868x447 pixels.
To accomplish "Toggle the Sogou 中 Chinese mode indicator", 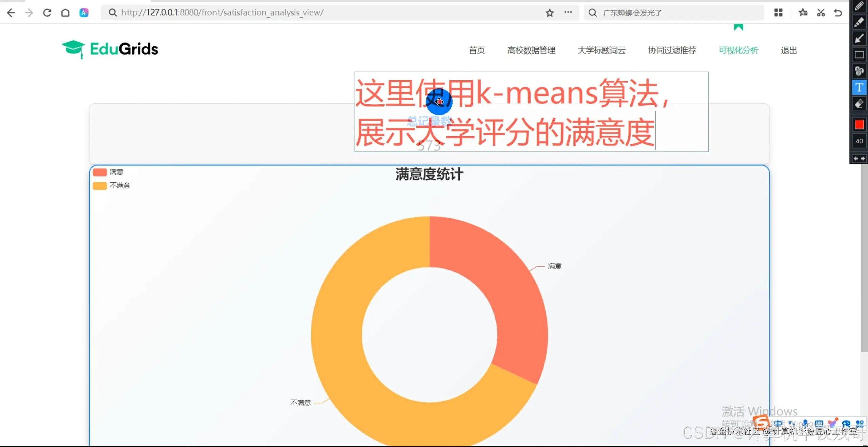I will point(778,424).
